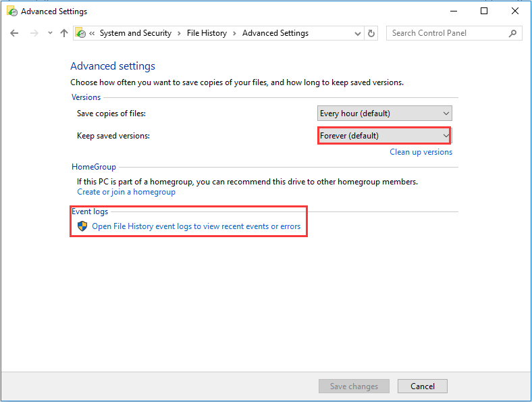Click the Save copies of files label
Screen dimensions: 532x402
pyautogui.click(x=111, y=114)
